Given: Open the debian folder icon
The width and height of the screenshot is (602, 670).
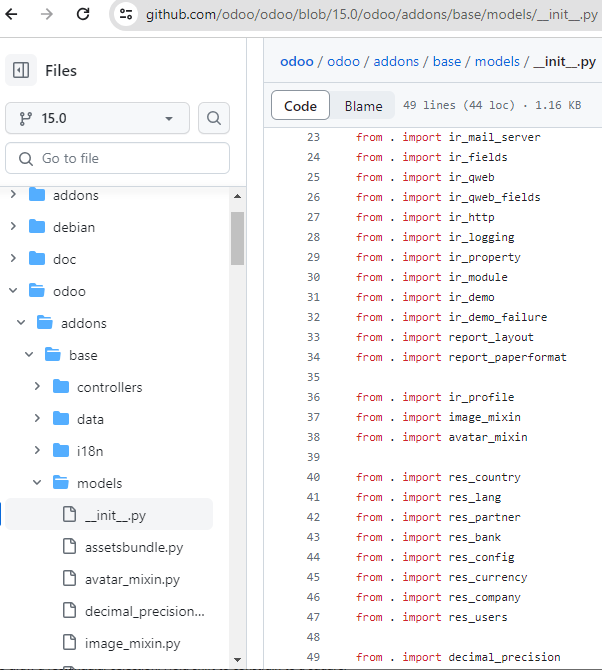Looking at the screenshot, I should (37, 227).
